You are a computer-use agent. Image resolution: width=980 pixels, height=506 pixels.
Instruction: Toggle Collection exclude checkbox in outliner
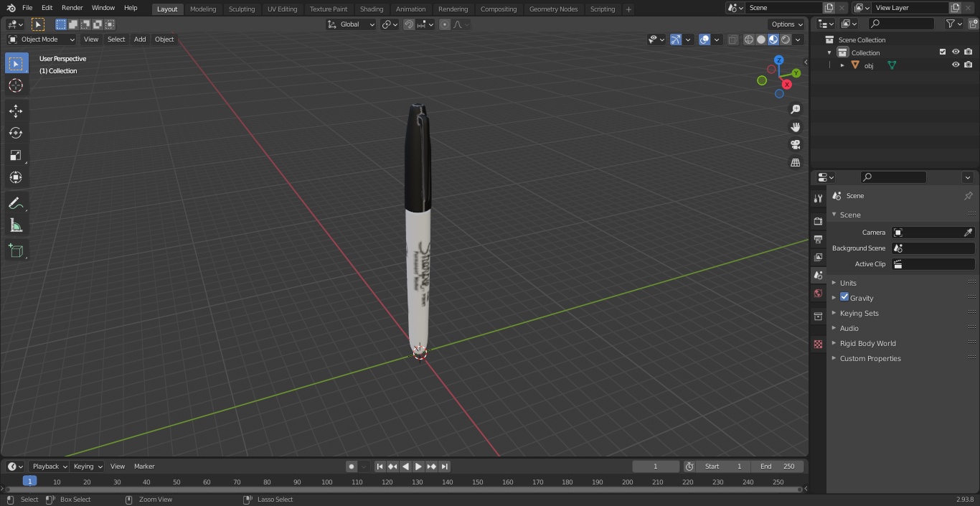pos(943,52)
